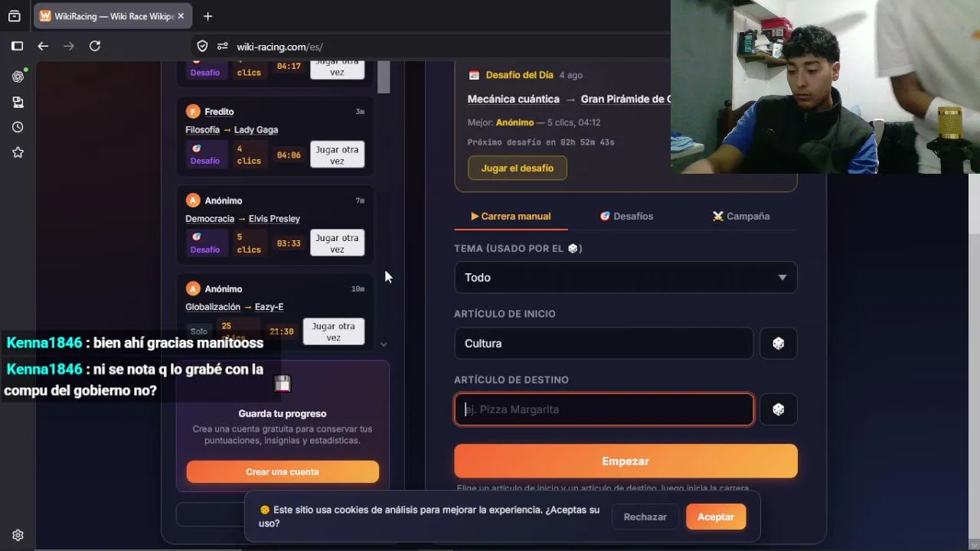
Task: Select the WikiRacing browser tab
Action: (113, 16)
